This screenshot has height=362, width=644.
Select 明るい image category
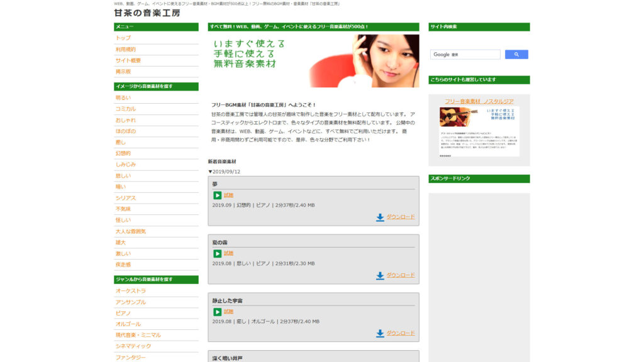[x=123, y=97]
